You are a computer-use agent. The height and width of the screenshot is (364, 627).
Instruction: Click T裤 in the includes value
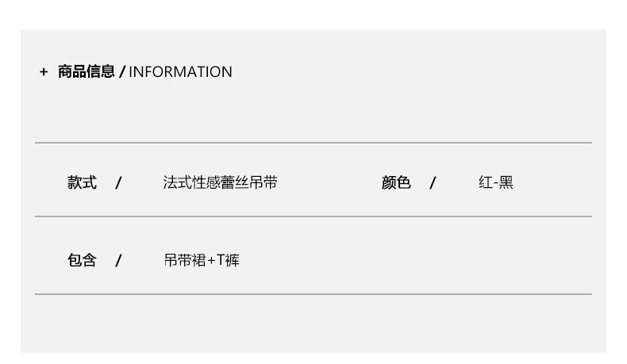[x=228, y=260]
